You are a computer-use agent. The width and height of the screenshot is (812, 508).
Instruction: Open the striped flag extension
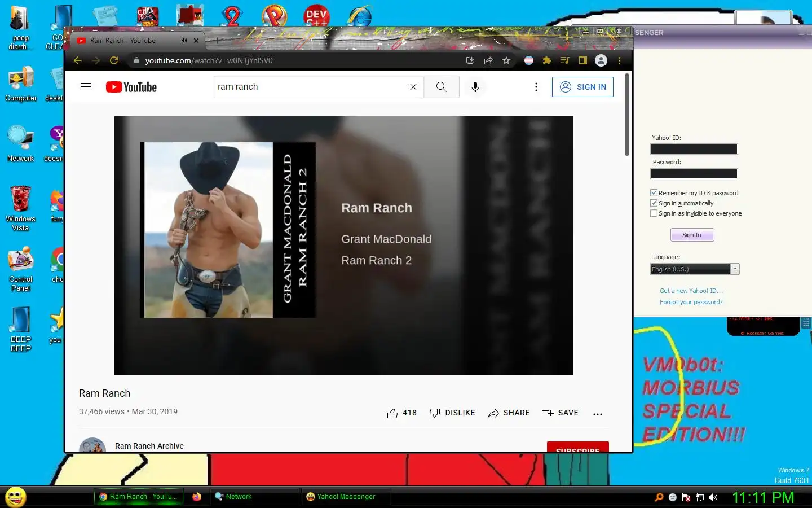tap(529, 60)
